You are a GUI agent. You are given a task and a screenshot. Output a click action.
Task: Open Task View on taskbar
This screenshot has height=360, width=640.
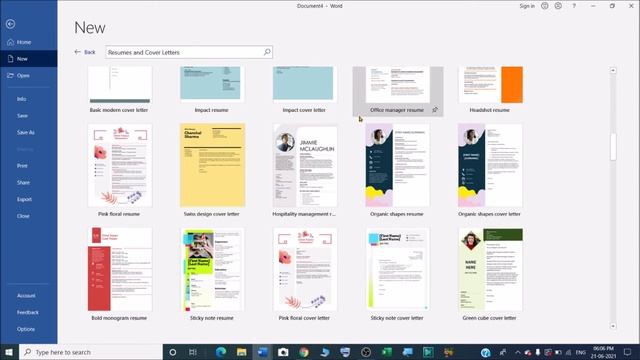(x=193, y=352)
